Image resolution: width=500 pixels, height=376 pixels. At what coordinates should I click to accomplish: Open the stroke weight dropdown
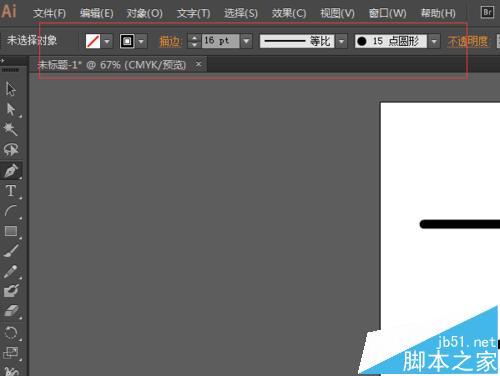(246, 41)
